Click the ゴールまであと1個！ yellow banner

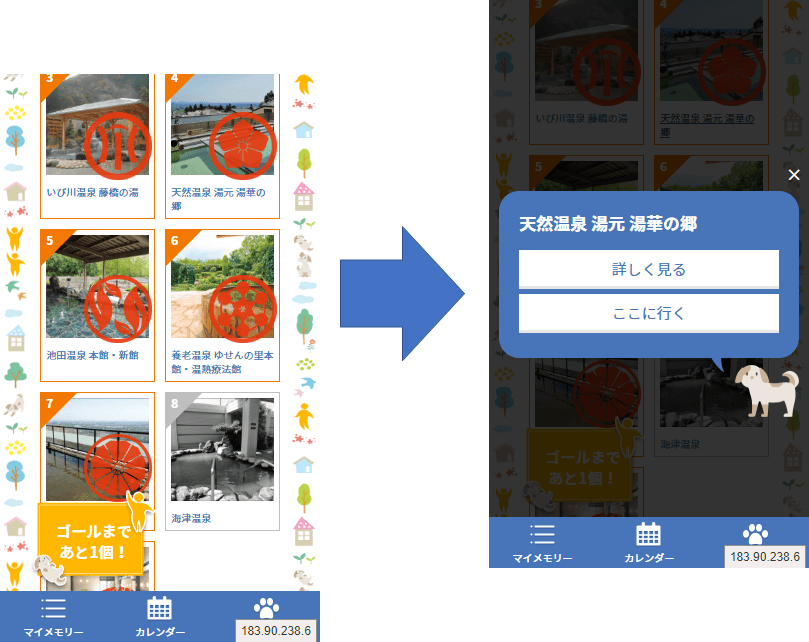coord(91,541)
